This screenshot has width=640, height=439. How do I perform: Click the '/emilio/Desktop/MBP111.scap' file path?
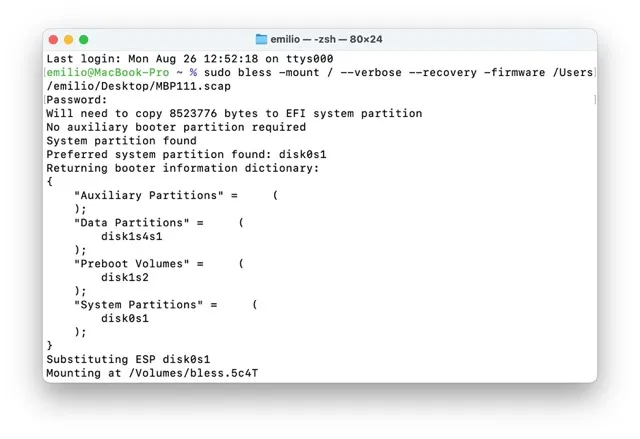coord(139,86)
